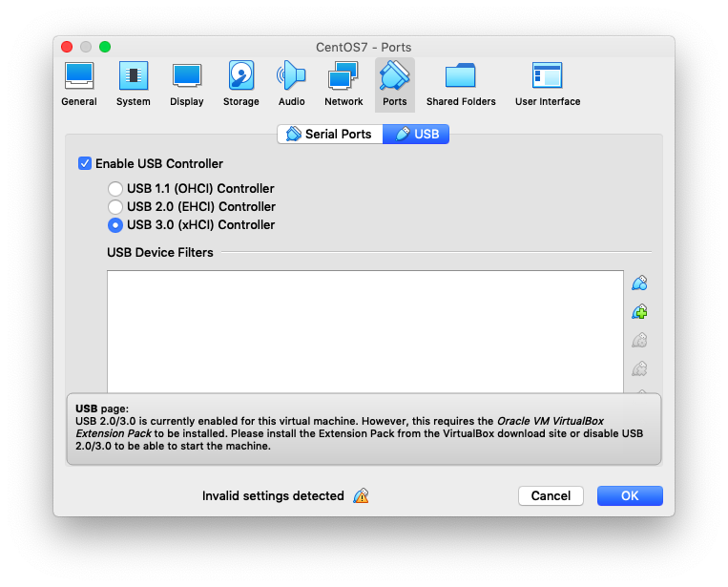Open the Storage settings section
The width and height of the screenshot is (728, 587).
click(x=241, y=84)
